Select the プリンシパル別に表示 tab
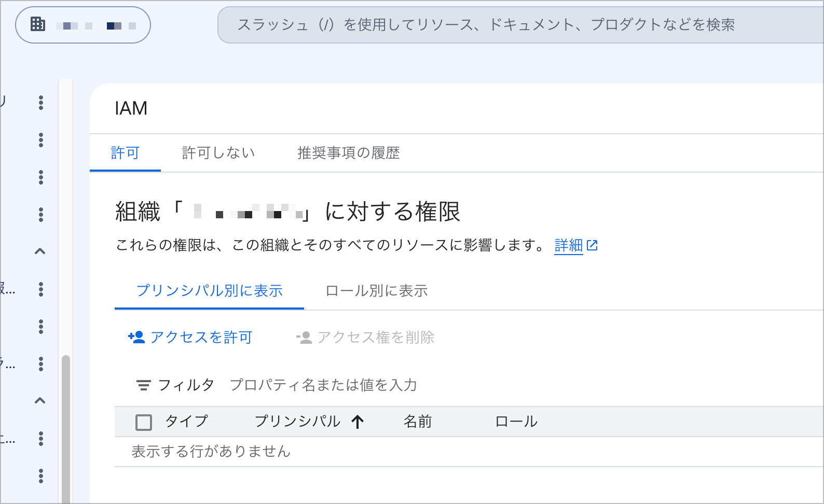The image size is (824, 504). click(209, 291)
